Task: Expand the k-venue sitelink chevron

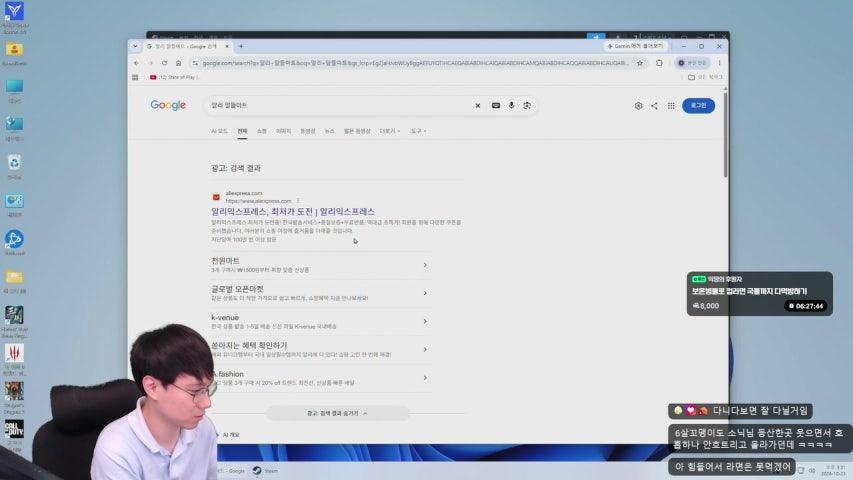Action: [425, 322]
